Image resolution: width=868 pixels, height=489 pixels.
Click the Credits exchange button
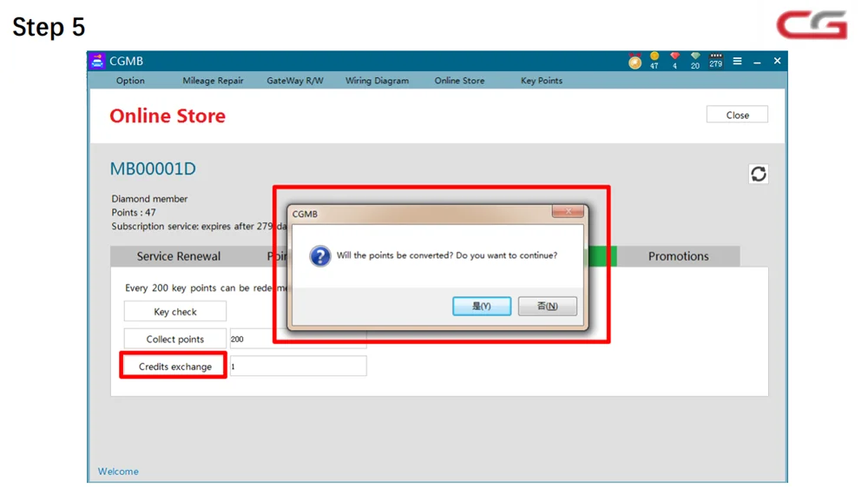click(x=175, y=366)
